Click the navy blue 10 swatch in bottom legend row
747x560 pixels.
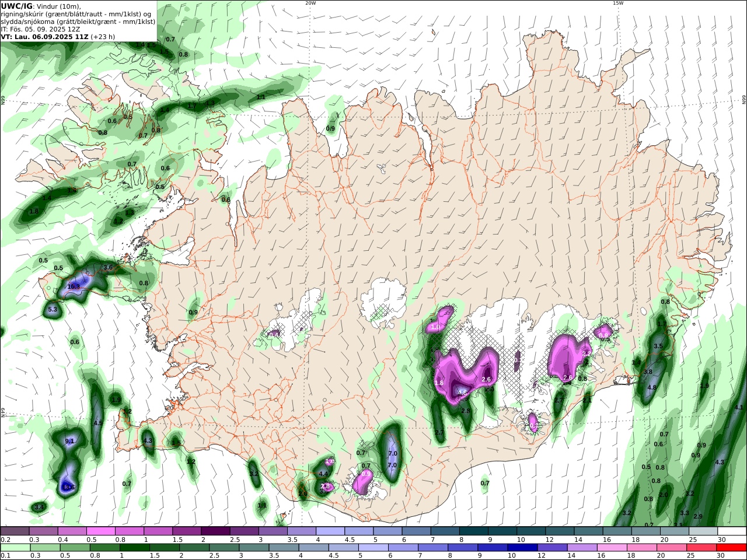[x=522, y=548]
